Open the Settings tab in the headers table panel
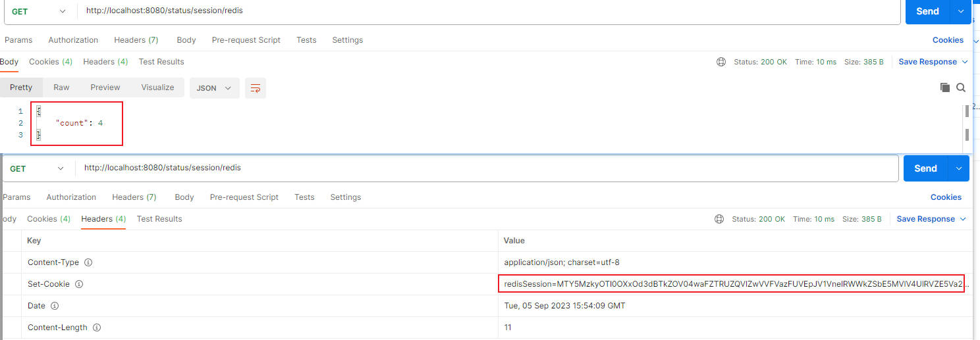The height and width of the screenshot is (340, 980). [346, 197]
